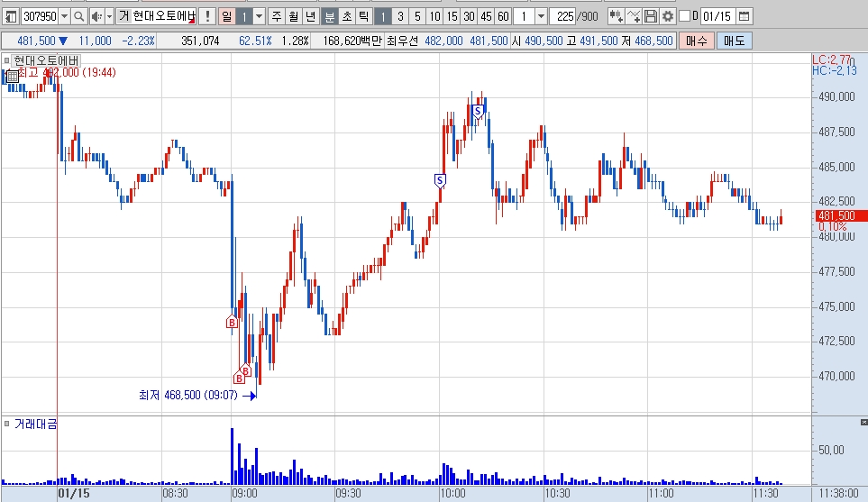Screen dimensions: 868x502
Task: Save chart with the floppy disk icon
Action: (651, 16)
